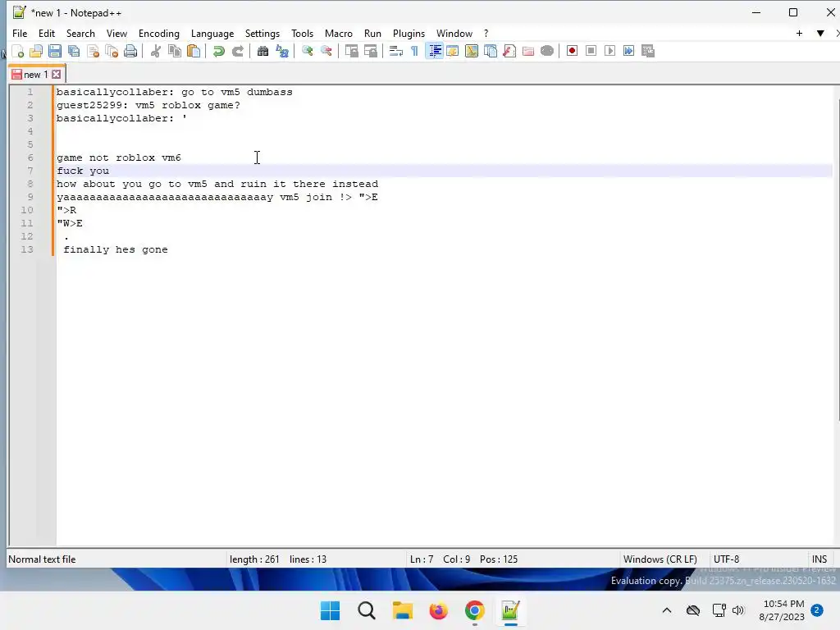This screenshot has height=630, width=840.
Task: Open the Language menu
Action: (212, 33)
